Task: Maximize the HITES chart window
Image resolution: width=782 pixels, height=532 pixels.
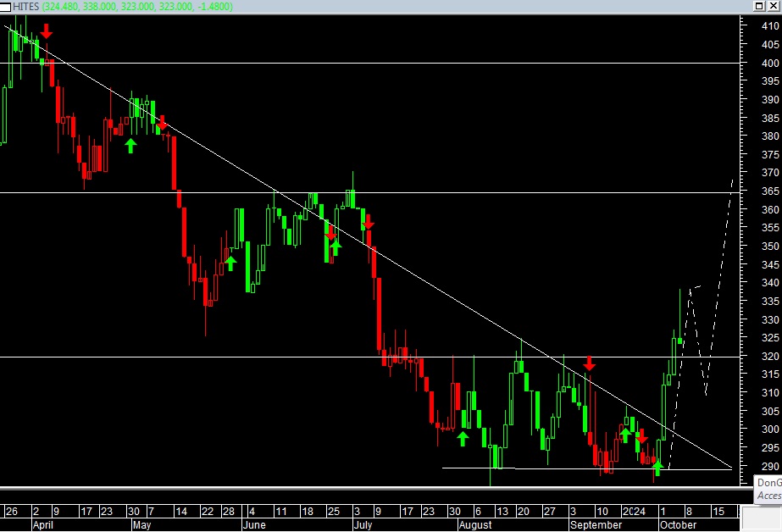Action: 759,6
